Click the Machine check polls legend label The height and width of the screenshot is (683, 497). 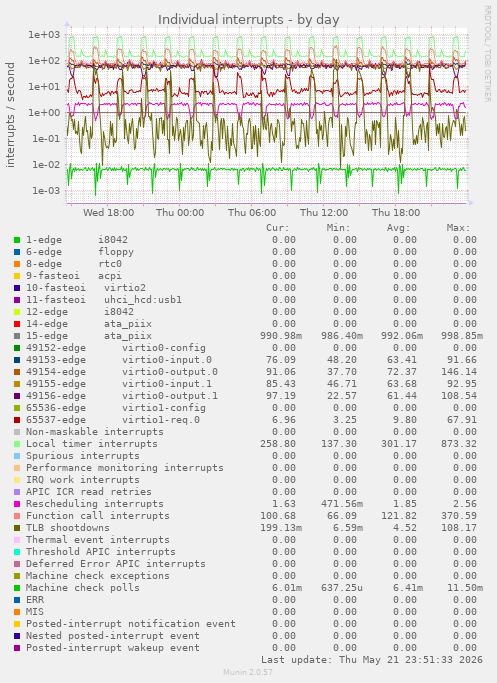83,588
